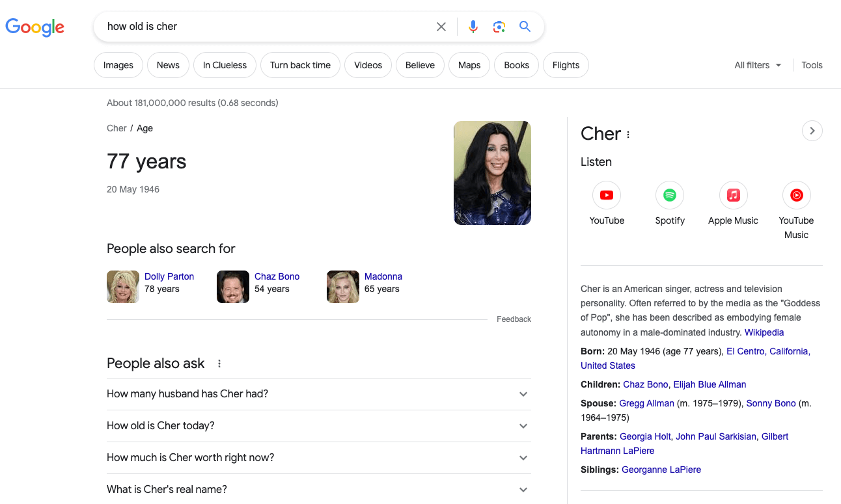Open the Sonny Bono spouse link

coord(771,403)
